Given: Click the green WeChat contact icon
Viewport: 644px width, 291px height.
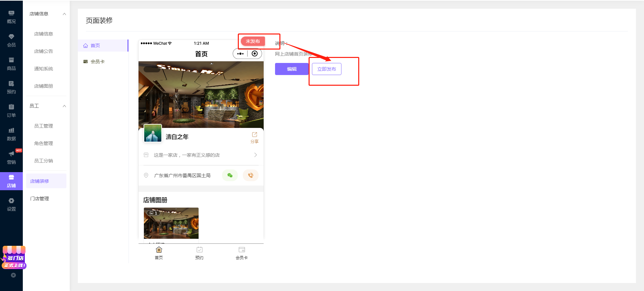Looking at the screenshot, I should (230, 175).
